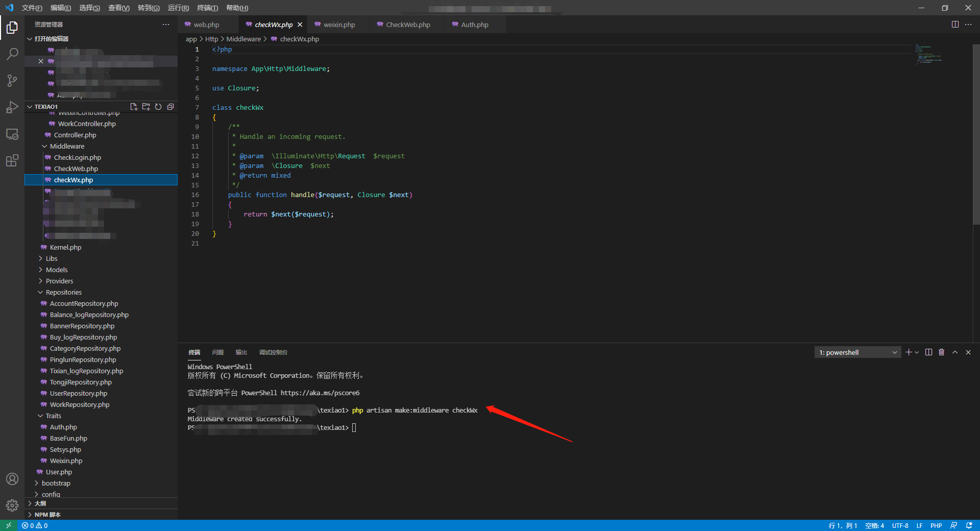Split the terminal panel
The height and width of the screenshot is (531, 980).
pos(928,352)
